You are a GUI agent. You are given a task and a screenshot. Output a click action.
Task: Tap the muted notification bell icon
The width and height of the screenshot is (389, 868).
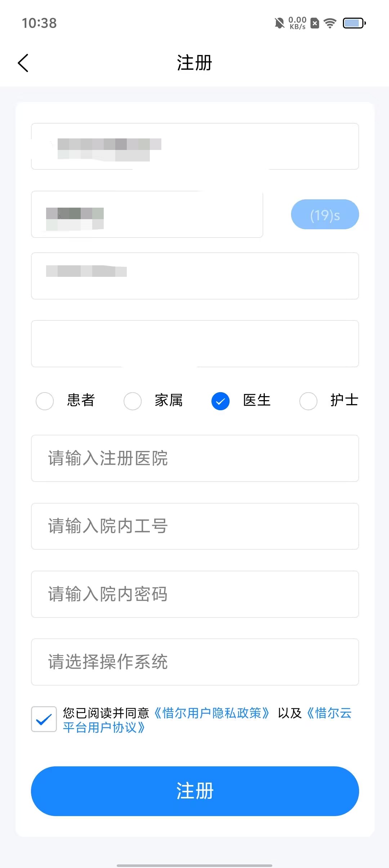coord(279,23)
